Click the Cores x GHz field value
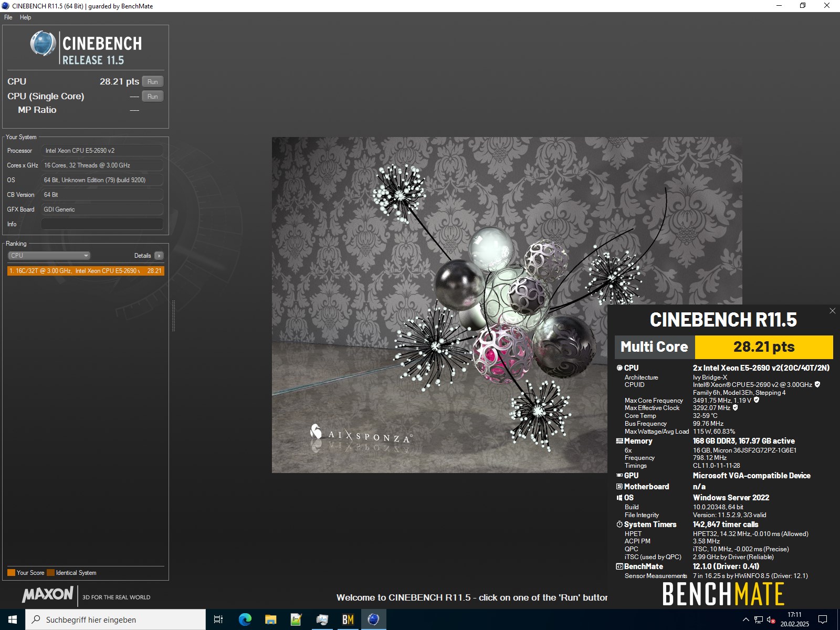The image size is (840, 630). [x=102, y=165]
